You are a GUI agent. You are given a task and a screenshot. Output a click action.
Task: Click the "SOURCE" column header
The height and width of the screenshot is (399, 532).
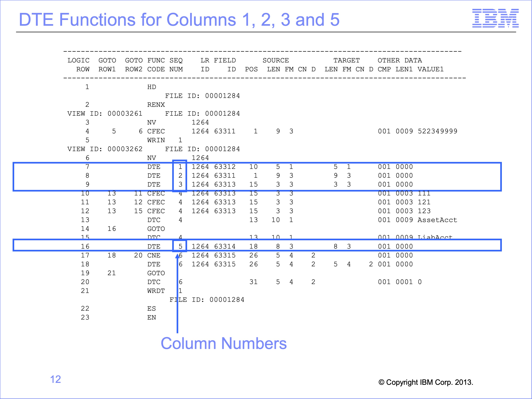tap(276, 60)
